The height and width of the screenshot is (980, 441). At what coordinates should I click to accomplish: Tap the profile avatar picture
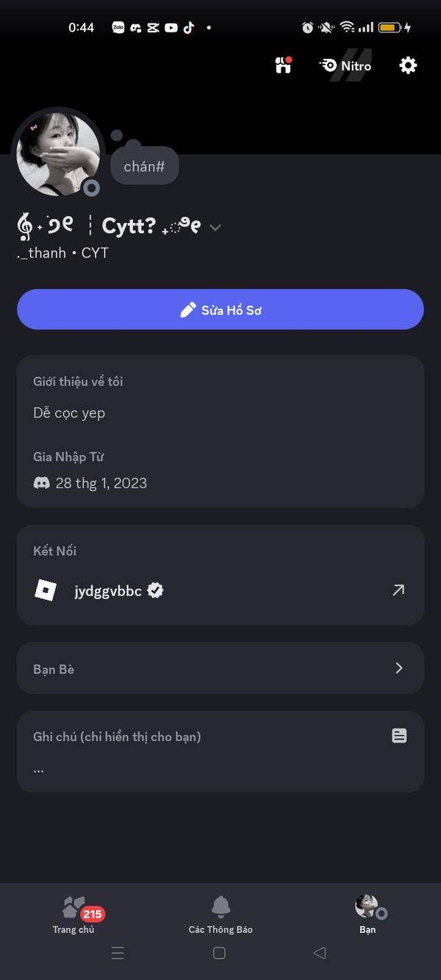point(58,154)
